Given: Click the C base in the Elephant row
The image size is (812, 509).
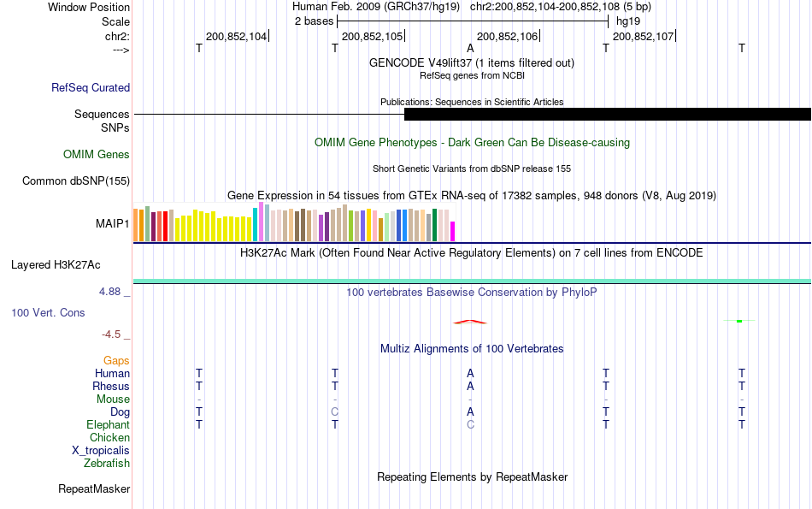Looking at the screenshot, I should point(470,424).
